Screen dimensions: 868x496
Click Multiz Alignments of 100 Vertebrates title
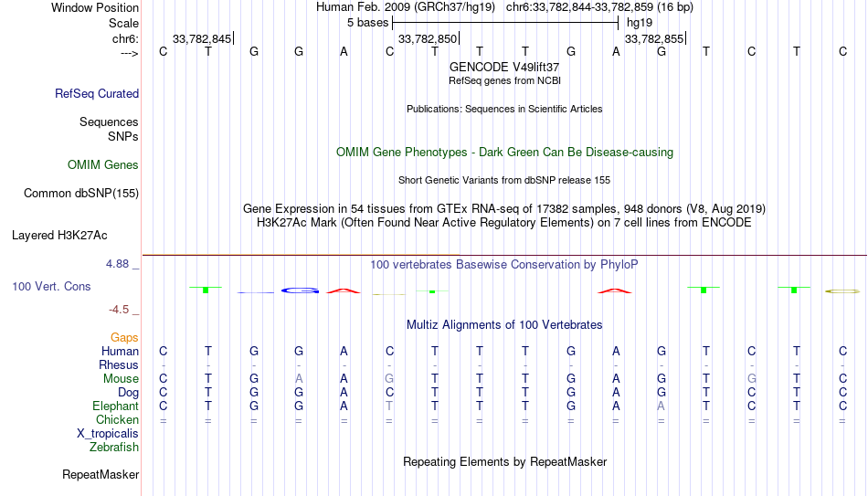tap(504, 325)
